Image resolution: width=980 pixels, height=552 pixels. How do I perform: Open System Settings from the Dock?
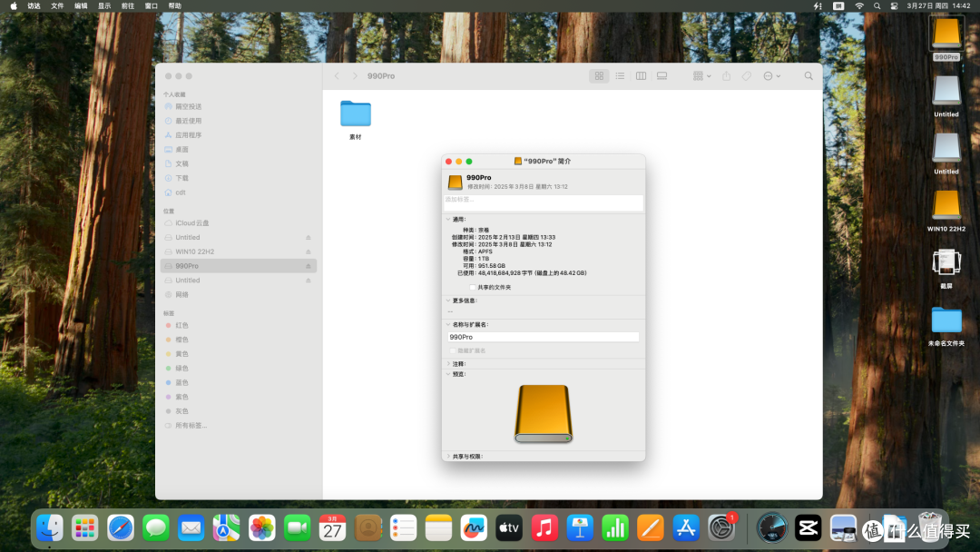point(721,528)
